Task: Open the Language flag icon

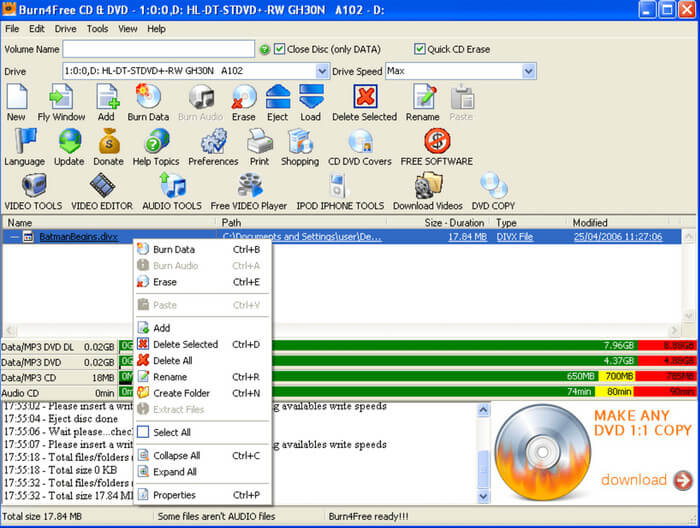Action: [x=25, y=141]
